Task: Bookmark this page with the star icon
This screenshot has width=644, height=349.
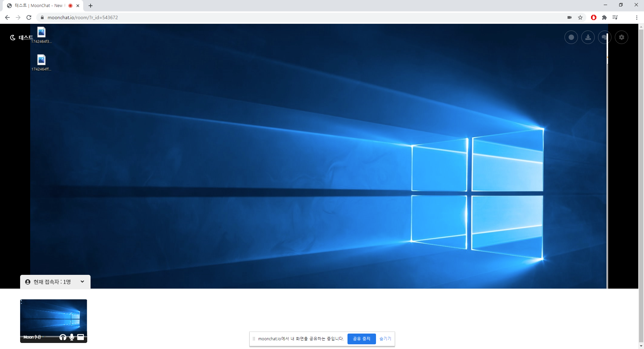Action: point(580,17)
